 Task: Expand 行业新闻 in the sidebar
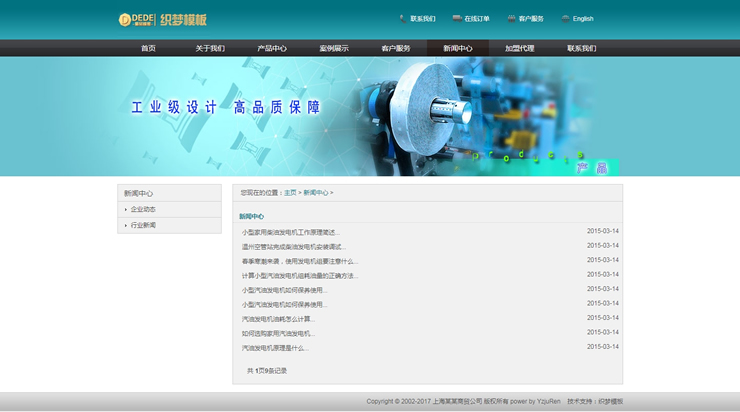143,226
